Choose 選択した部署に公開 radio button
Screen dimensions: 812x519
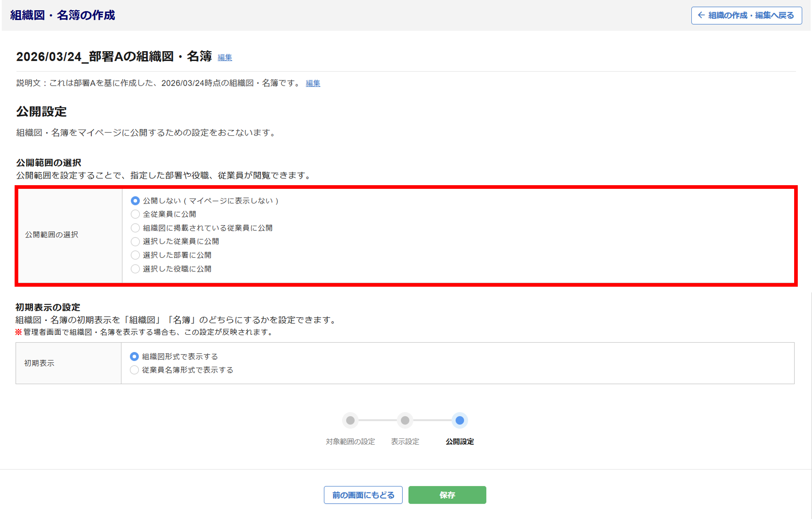point(135,255)
